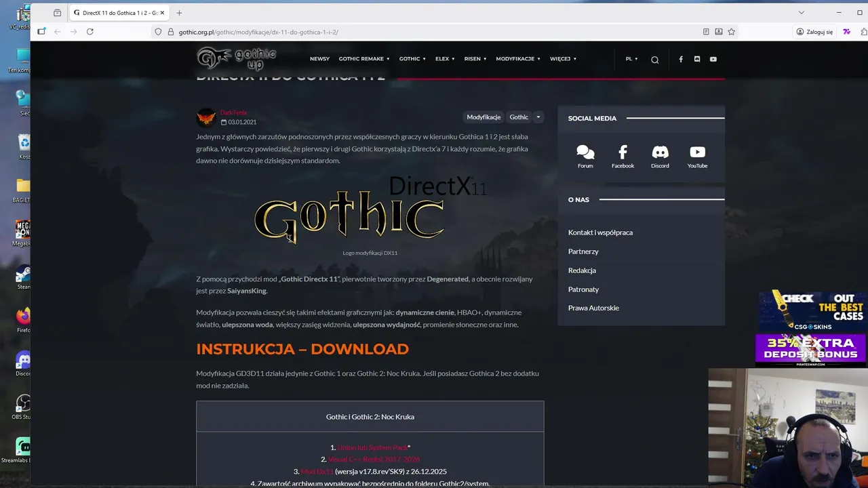Expand the dropdown arrow beside Gothic tag
The width and height of the screenshot is (868, 488).
538,117
